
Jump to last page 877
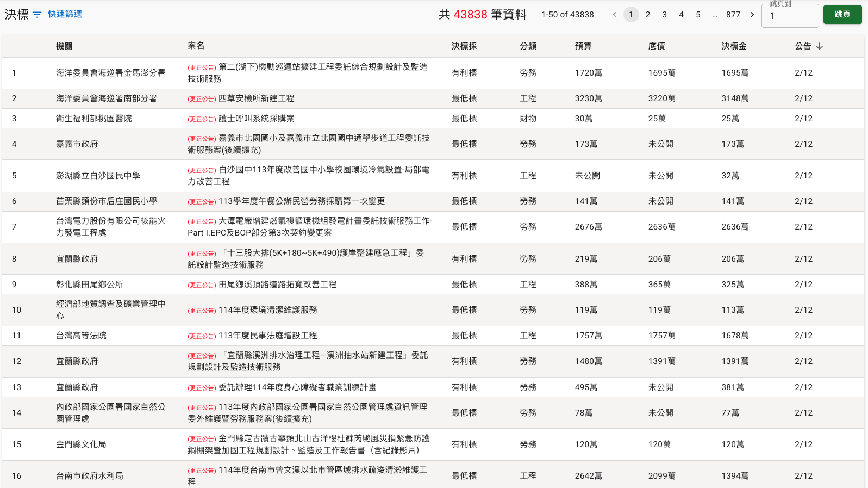coord(733,15)
